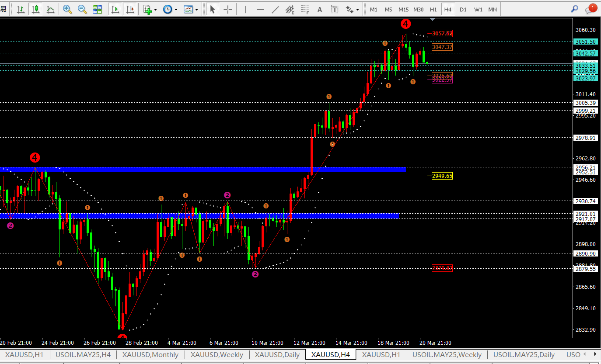
Task: Set timeframe to D1
Action: click(x=463, y=9)
